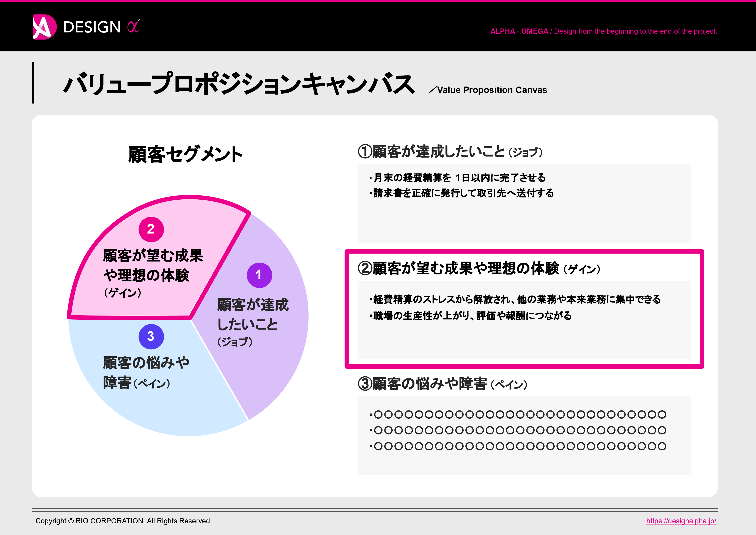The height and width of the screenshot is (535, 756).
Task: Click the RIO CORPORATION copyright text
Action: (123, 521)
